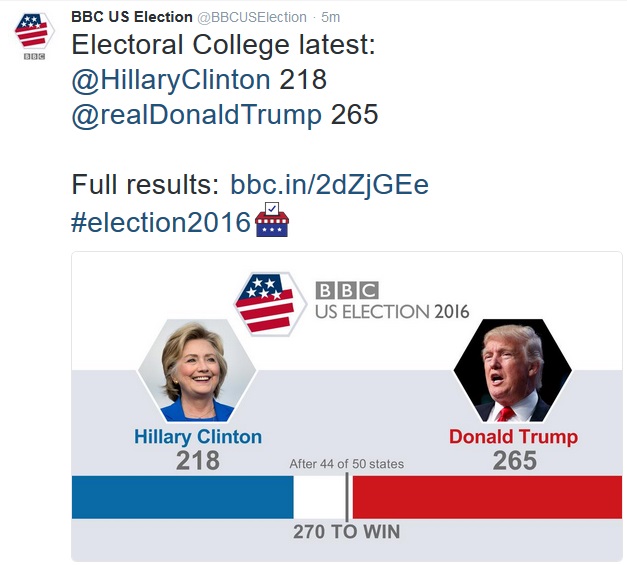Click the red Trump electoral bar
This screenshot has width=627, height=565.
coord(487,497)
